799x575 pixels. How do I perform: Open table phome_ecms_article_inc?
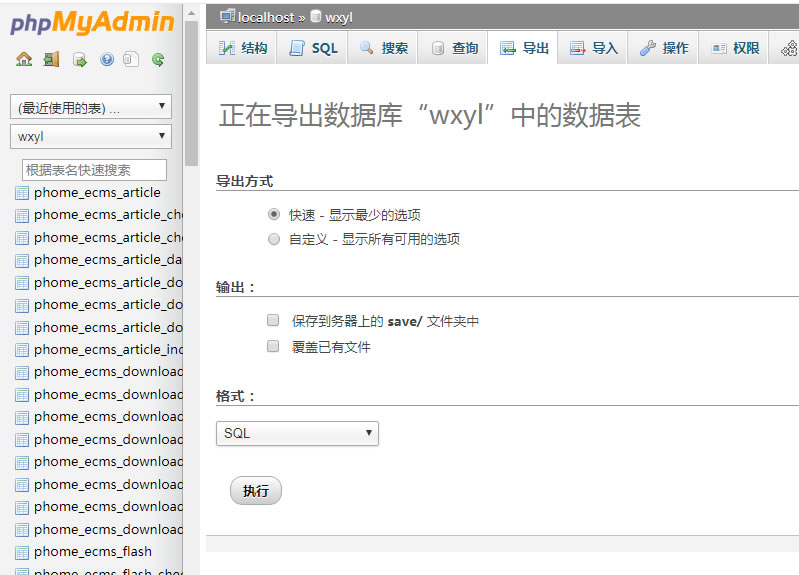(108, 350)
